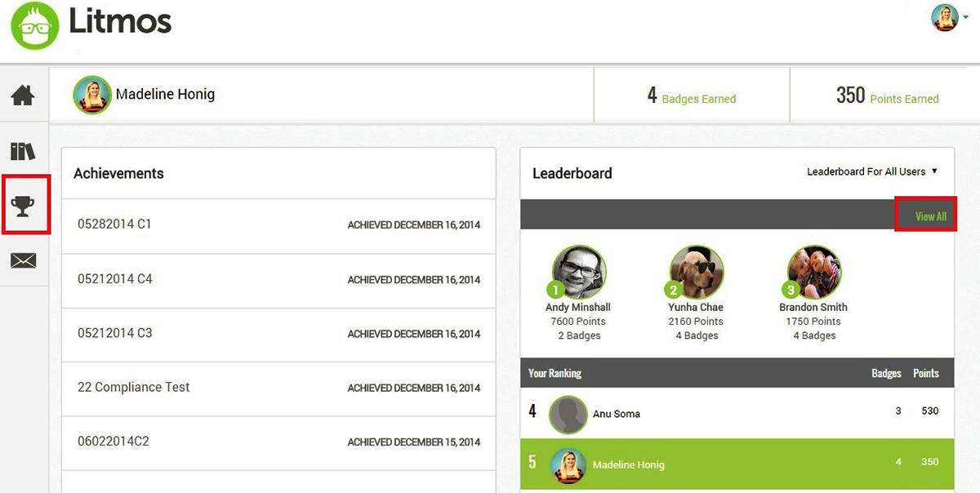Click Andy Minshall's leaderboard avatar
The height and width of the screenshot is (493, 980).
(x=579, y=269)
